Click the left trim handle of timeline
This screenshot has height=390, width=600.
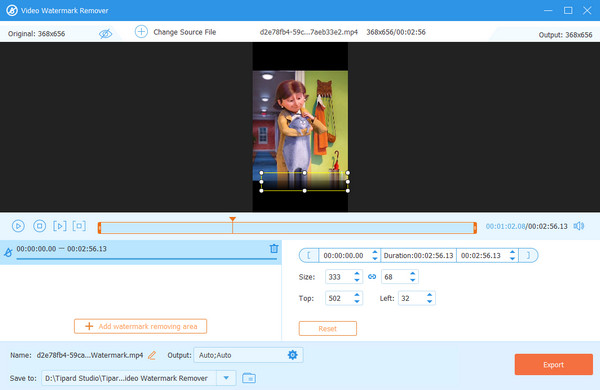[x=99, y=228]
